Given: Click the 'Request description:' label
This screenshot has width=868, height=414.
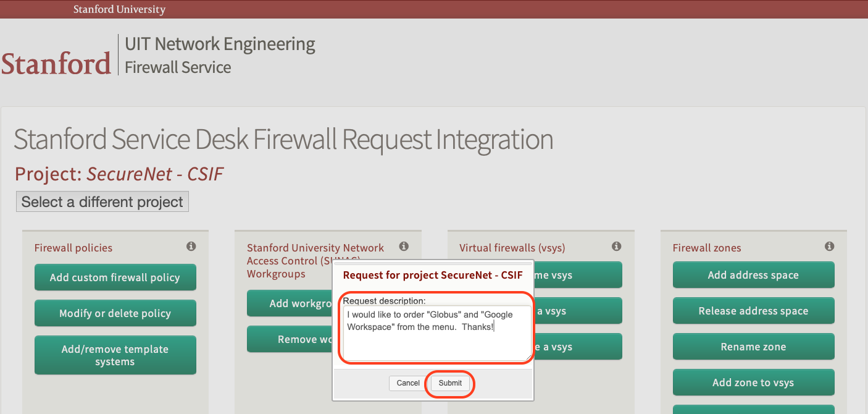Looking at the screenshot, I should pyautogui.click(x=384, y=301).
